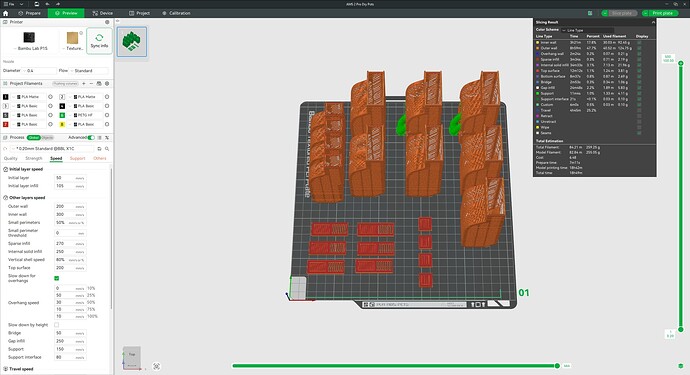Open the Strength settings tab

tap(34, 158)
